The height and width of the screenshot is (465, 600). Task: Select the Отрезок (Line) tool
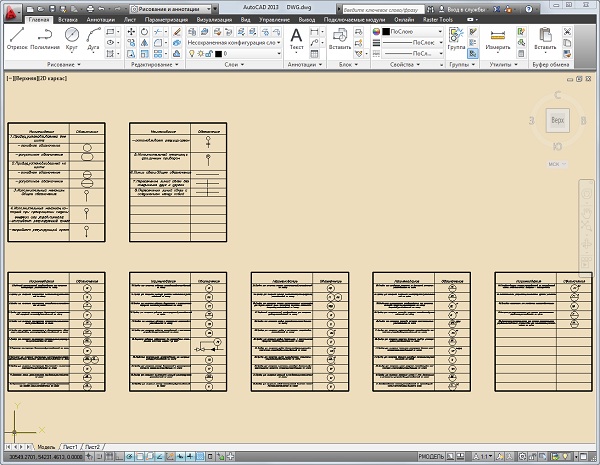pos(19,36)
